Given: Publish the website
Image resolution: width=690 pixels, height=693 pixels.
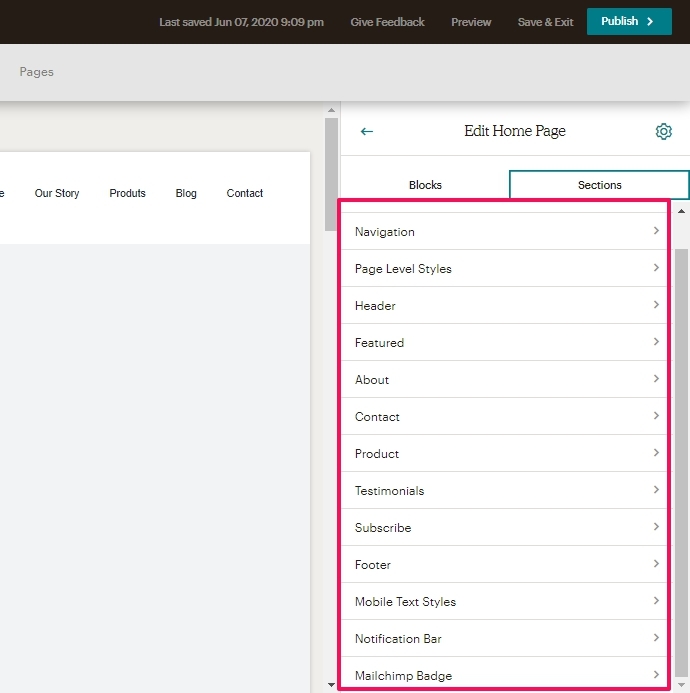Looking at the screenshot, I should coord(628,21).
